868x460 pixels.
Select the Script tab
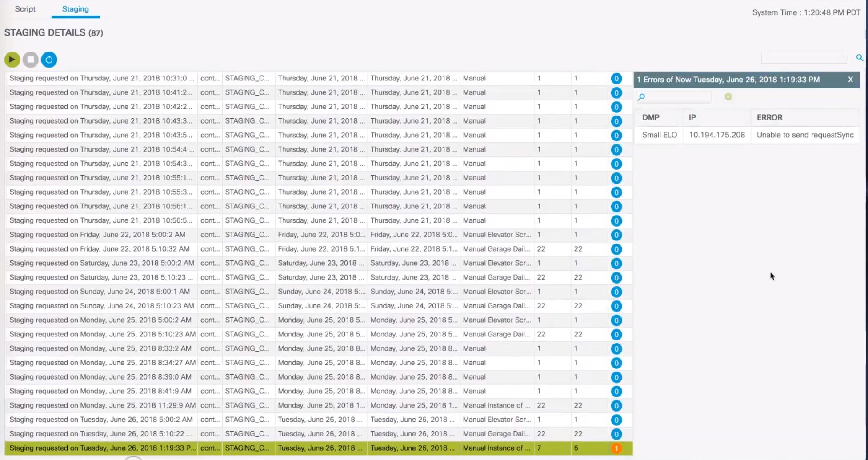click(x=25, y=9)
